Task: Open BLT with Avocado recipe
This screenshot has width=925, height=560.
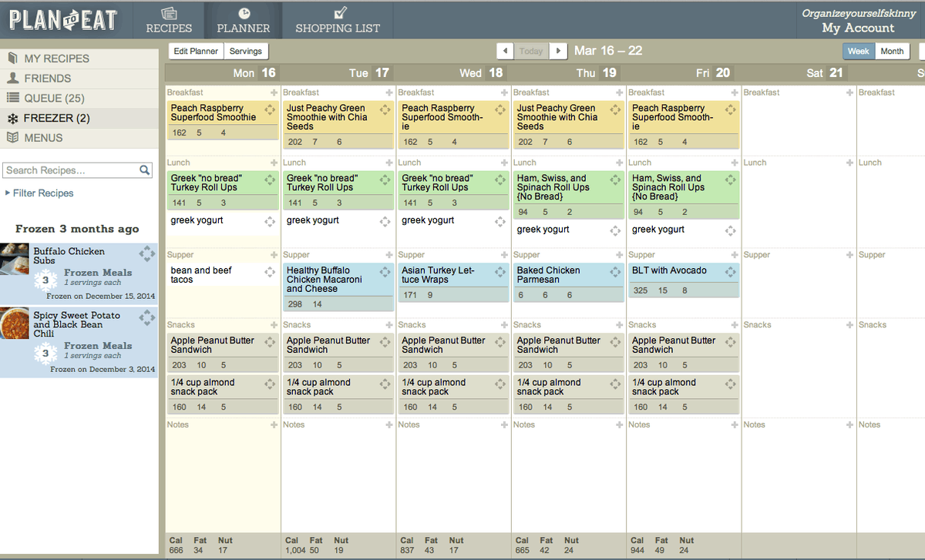Action: pyautogui.click(x=669, y=270)
